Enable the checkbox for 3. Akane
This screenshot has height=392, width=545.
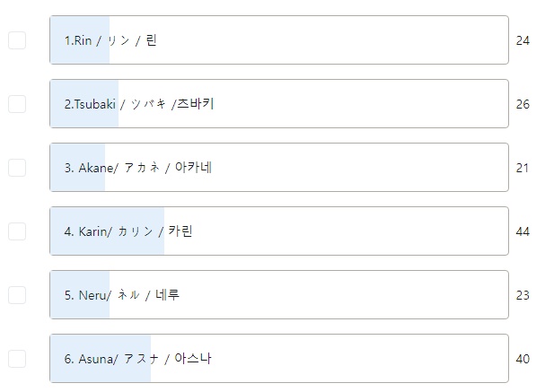click(17, 168)
